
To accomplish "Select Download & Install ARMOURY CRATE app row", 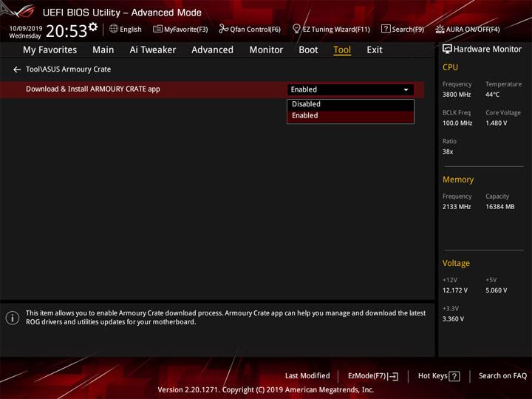I will tap(212, 89).
